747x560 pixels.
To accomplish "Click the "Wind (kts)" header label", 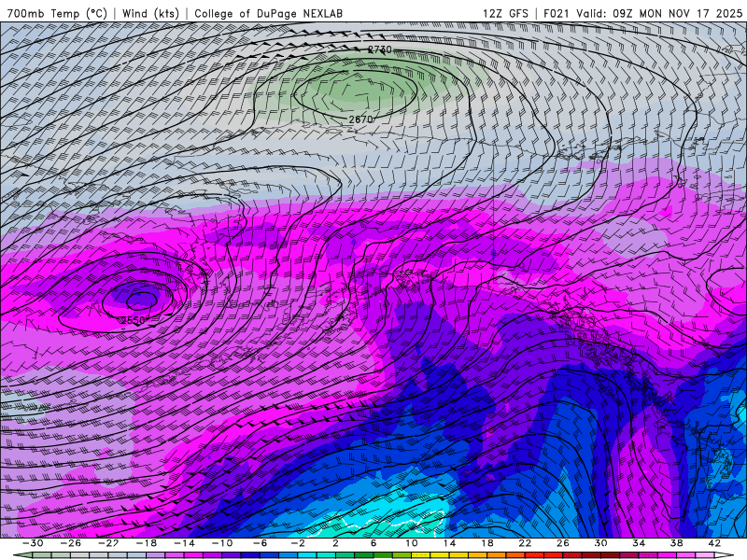I will click(150, 13).
